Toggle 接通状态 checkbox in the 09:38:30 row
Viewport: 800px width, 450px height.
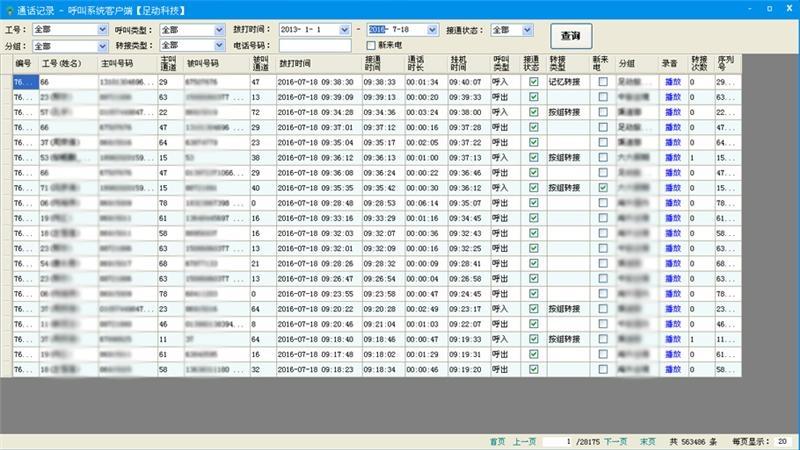[534, 81]
